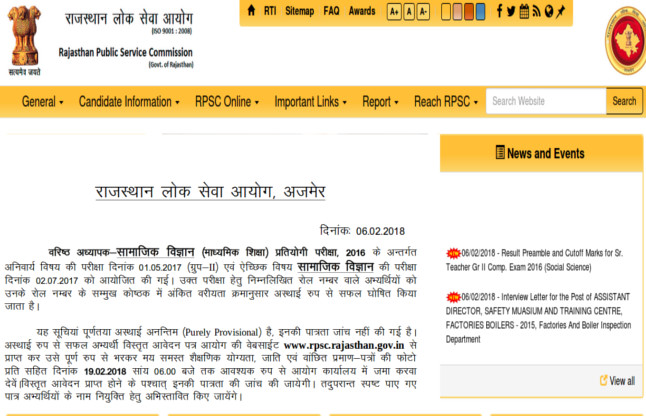Image resolution: width=646 pixels, height=416 pixels.
Task: Open the RSS feed icon
Action: tap(536, 11)
